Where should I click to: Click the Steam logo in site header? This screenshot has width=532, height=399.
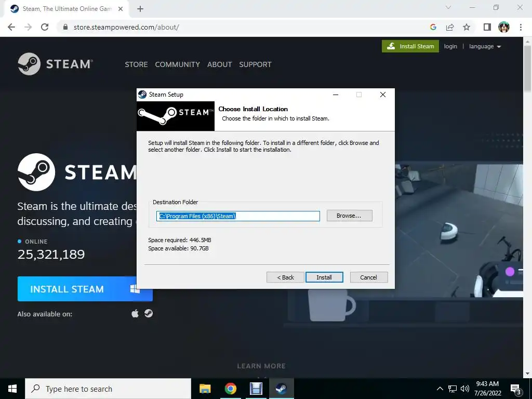tap(55, 64)
